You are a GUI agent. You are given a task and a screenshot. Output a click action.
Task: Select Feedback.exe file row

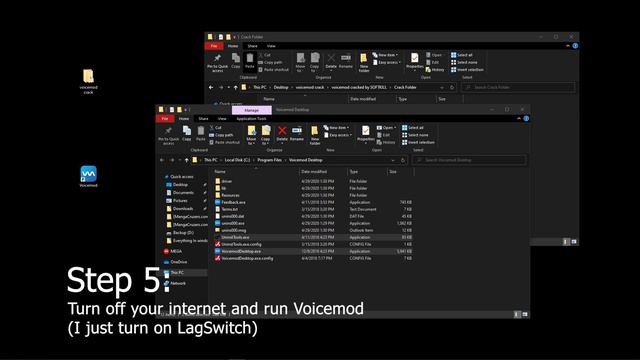[313, 202]
